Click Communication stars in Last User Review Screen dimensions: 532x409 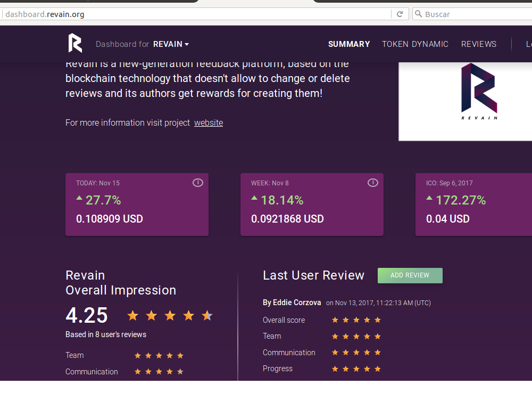tap(356, 353)
